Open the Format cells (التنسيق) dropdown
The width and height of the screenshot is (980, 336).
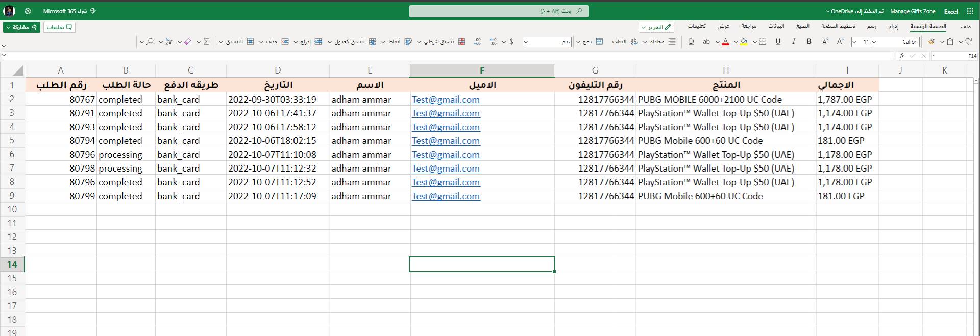[221, 42]
